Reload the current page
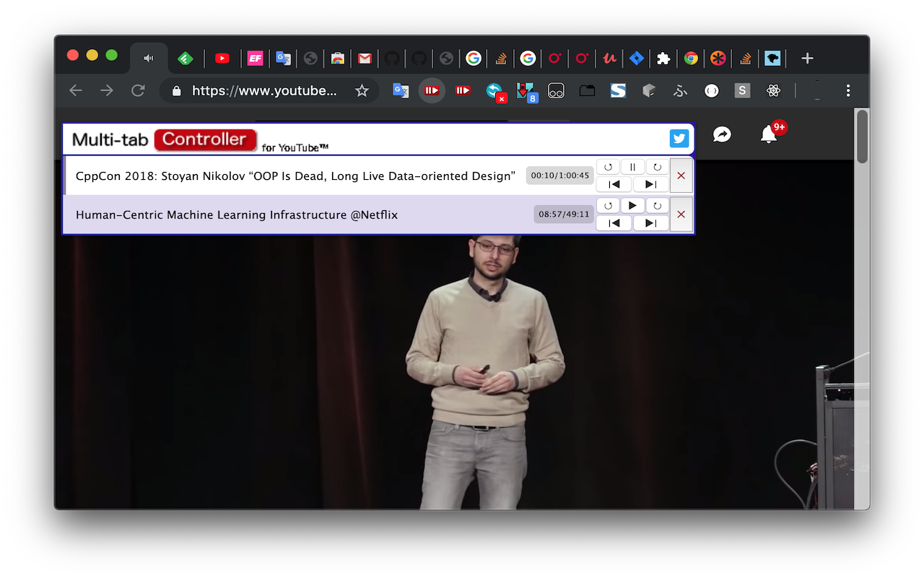Screen dimensions: 924x578 138,90
